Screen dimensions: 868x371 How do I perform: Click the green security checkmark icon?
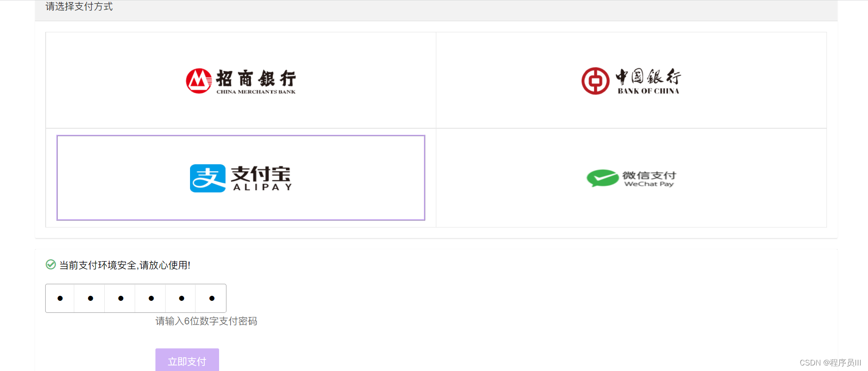coord(50,265)
